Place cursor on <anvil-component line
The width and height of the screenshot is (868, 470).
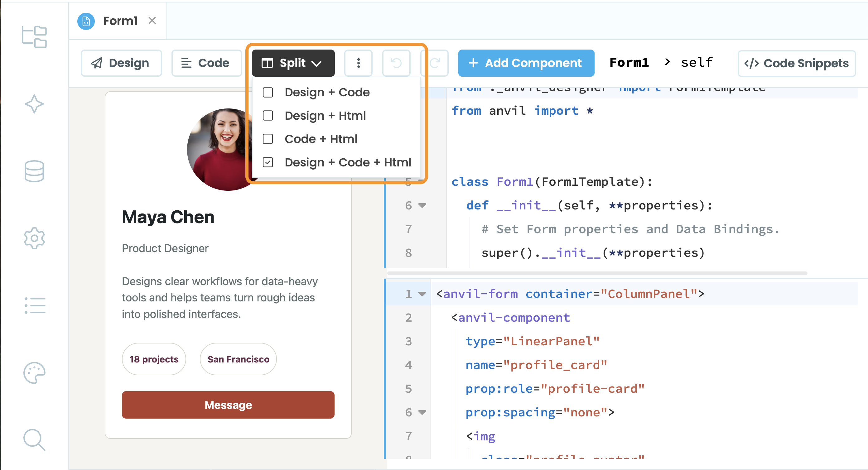pyautogui.click(x=510, y=317)
